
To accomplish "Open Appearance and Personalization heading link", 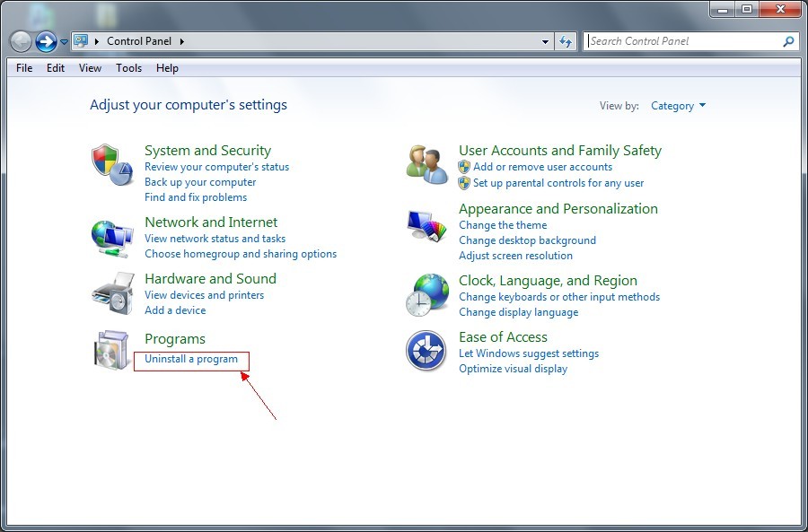I will point(558,208).
